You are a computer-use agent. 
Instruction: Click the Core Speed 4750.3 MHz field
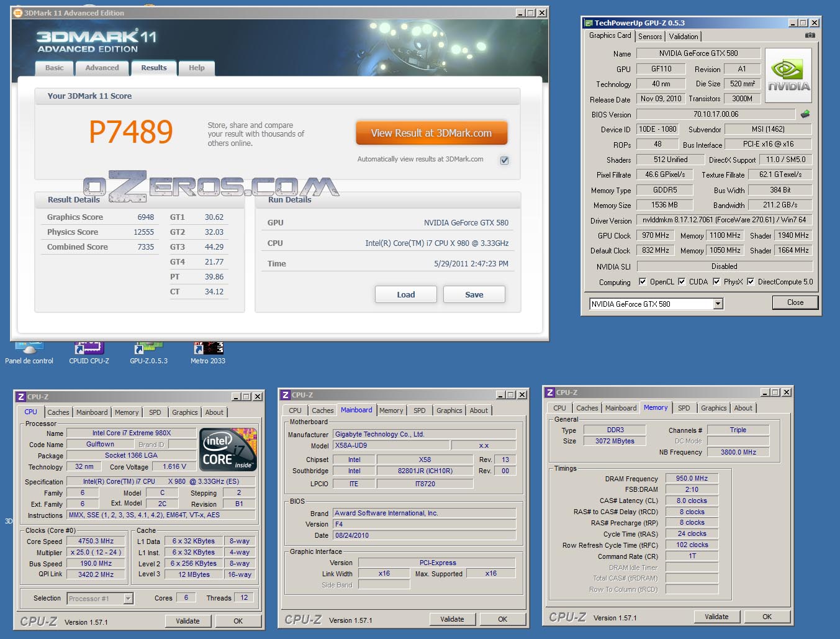(x=96, y=541)
